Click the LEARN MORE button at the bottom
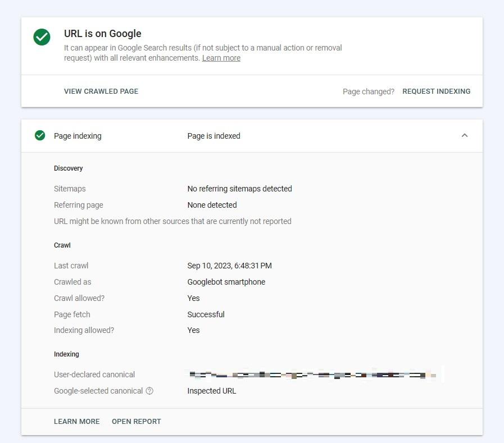 pos(77,422)
